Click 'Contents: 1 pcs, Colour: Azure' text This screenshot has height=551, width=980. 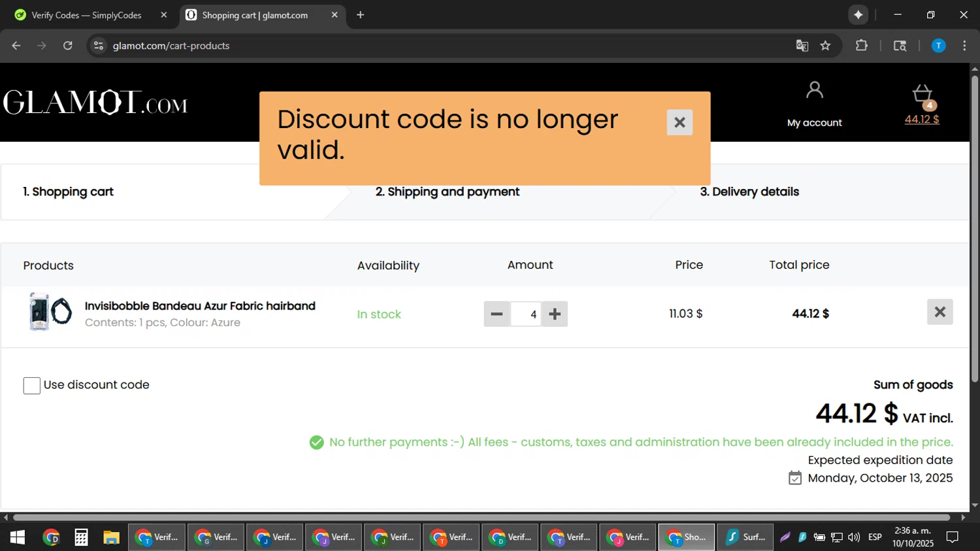(x=163, y=323)
